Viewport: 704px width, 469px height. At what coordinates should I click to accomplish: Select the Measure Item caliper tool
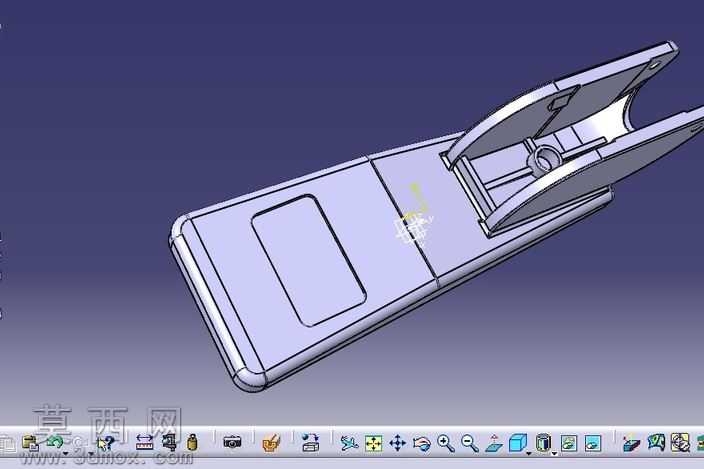pos(169,443)
